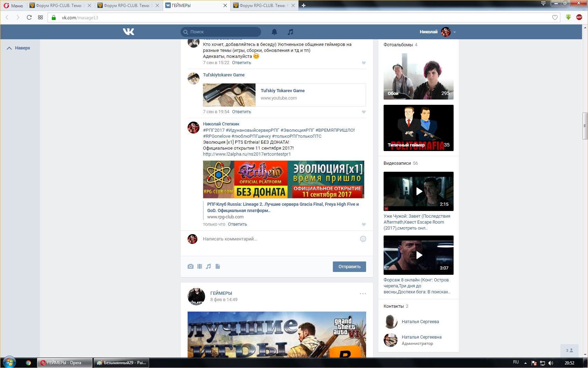The height and width of the screenshot is (368, 588).
Task: Reply to the 7 сен в 15:22 comment
Action: click(241, 63)
